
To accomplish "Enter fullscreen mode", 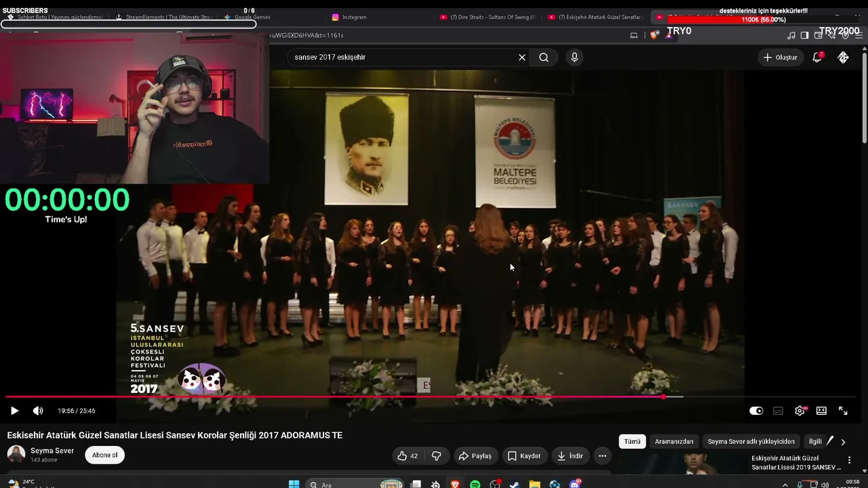I will (843, 411).
